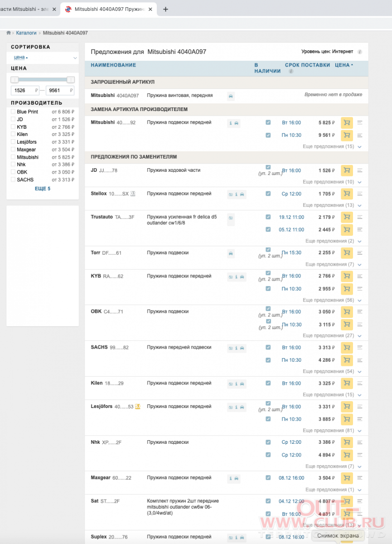Viewport: 392px width, 544px height.
Task: Open details menu for JD 1 526 ₽ offer
Action: click(360, 170)
